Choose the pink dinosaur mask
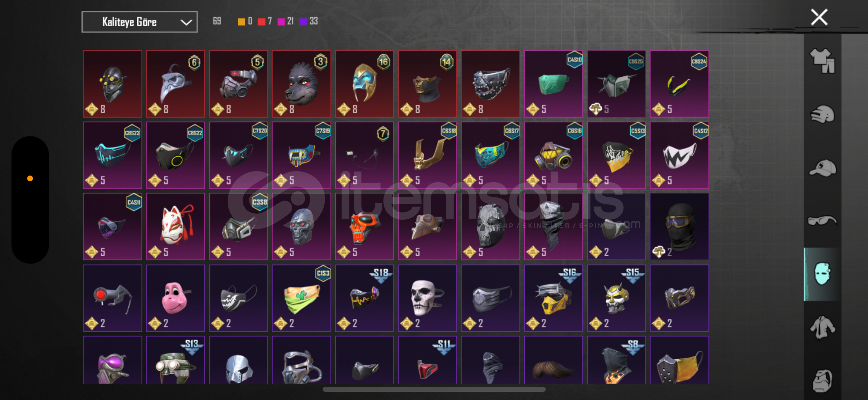The width and height of the screenshot is (868, 400). click(175, 298)
